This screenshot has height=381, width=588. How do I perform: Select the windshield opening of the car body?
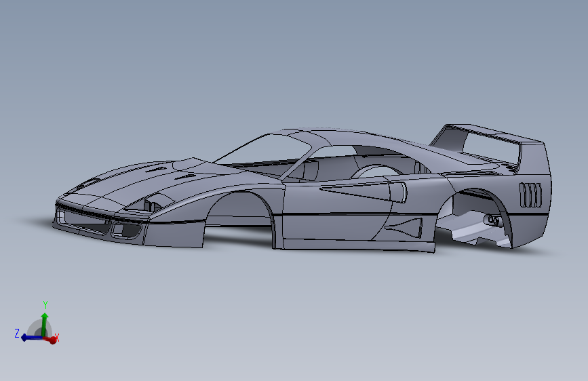[x=262, y=151]
